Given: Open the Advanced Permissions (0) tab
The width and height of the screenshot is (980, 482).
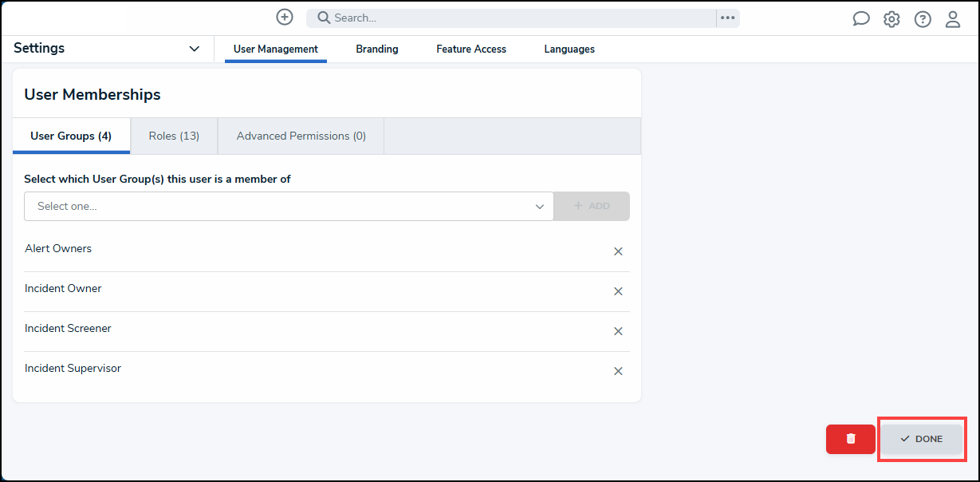Looking at the screenshot, I should pos(301,136).
